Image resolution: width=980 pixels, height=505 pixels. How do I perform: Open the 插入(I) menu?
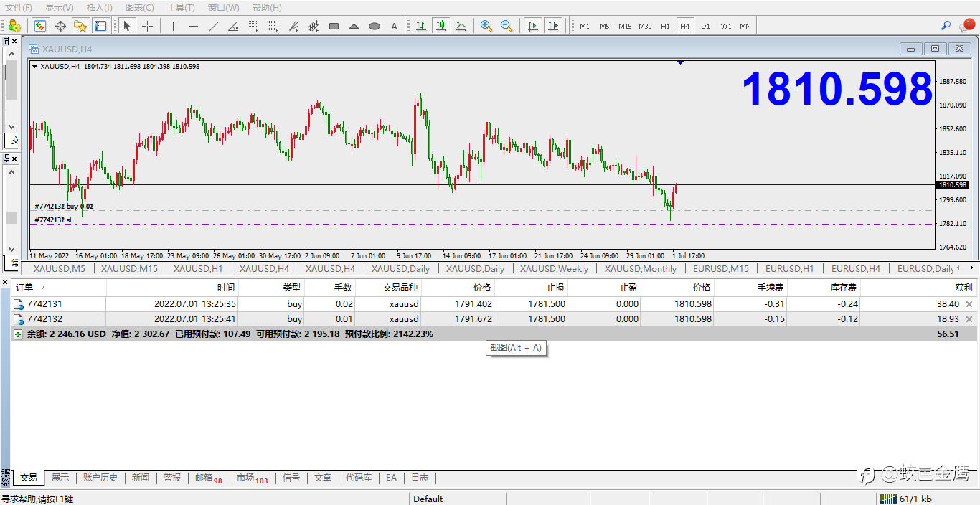coord(99,7)
